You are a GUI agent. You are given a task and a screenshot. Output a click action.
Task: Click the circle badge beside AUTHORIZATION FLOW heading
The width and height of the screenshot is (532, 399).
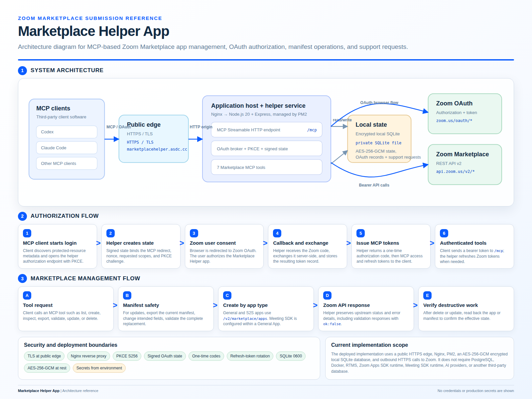[x=22, y=216]
